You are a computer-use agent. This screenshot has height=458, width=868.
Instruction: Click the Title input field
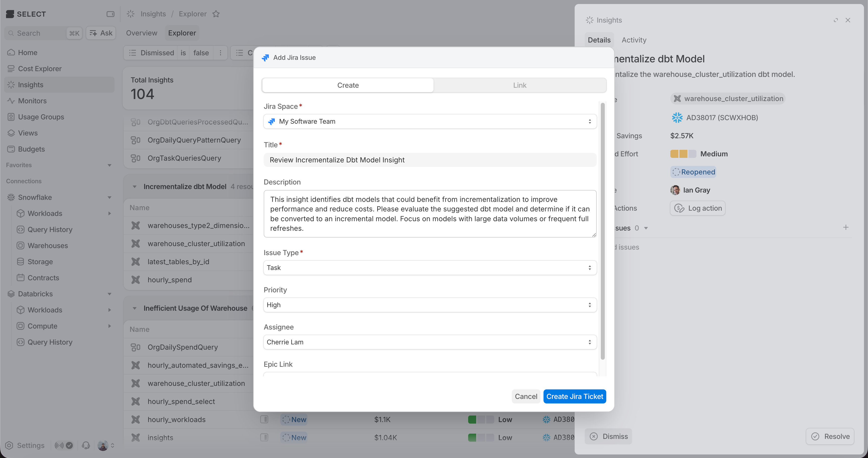click(x=430, y=160)
